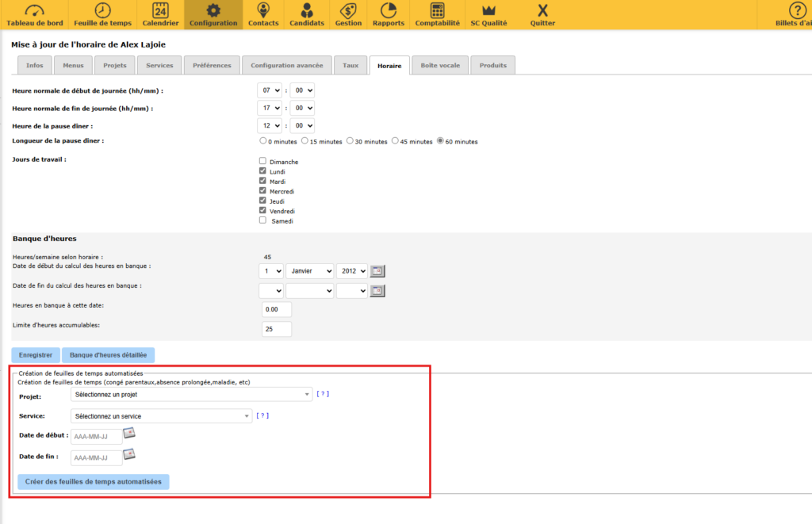Select the 30 minutes lunch break option
Image resolution: width=812 pixels, height=524 pixels.
click(x=349, y=141)
